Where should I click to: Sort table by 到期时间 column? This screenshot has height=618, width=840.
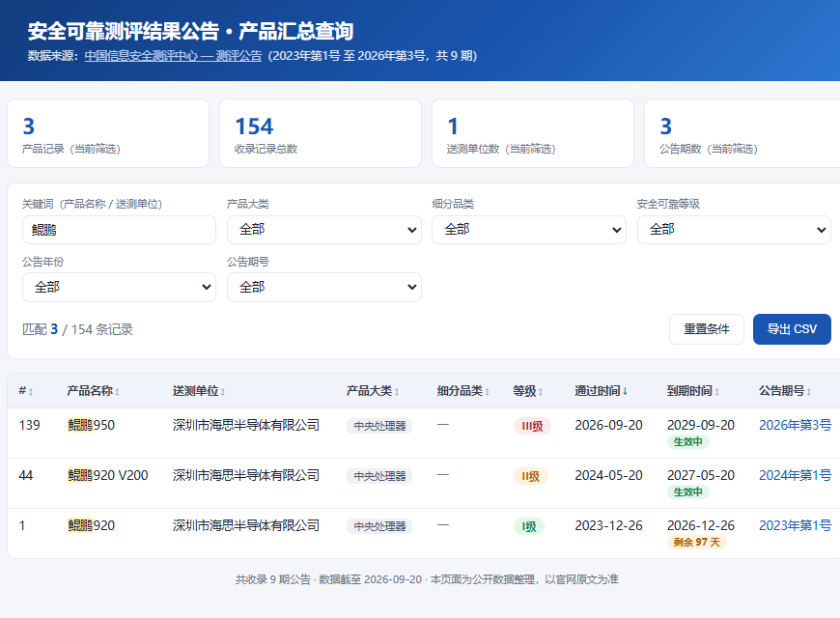(x=693, y=391)
